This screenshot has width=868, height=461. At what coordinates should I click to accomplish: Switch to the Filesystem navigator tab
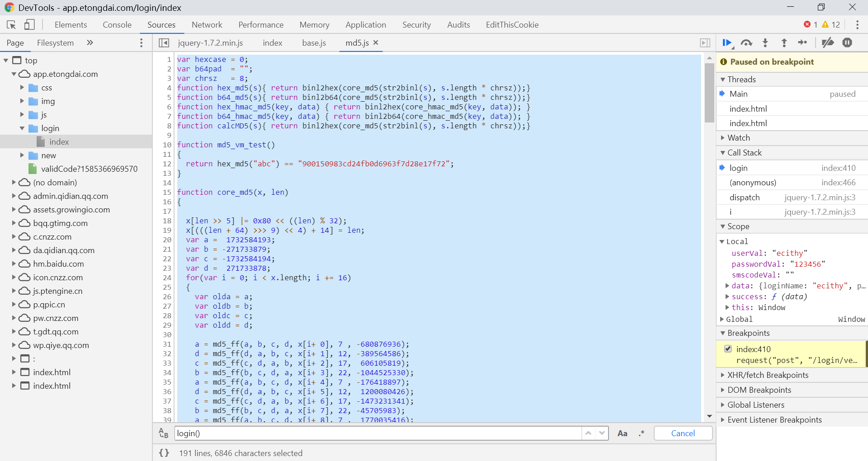pos(55,42)
